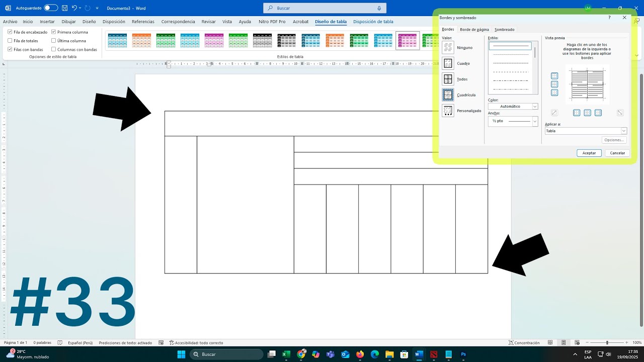Click Accesibilidad: todo correcto status
Screen dimensions: 644x362
[x=196, y=343]
